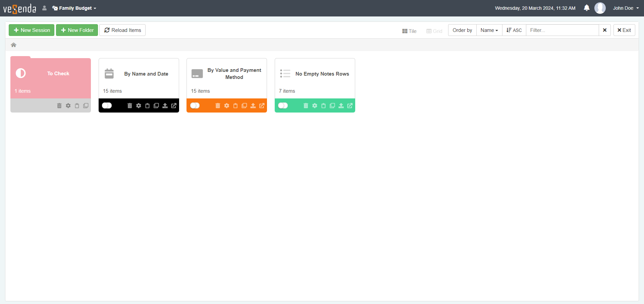
Task: Click the New Session button
Action: (x=32, y=30)
